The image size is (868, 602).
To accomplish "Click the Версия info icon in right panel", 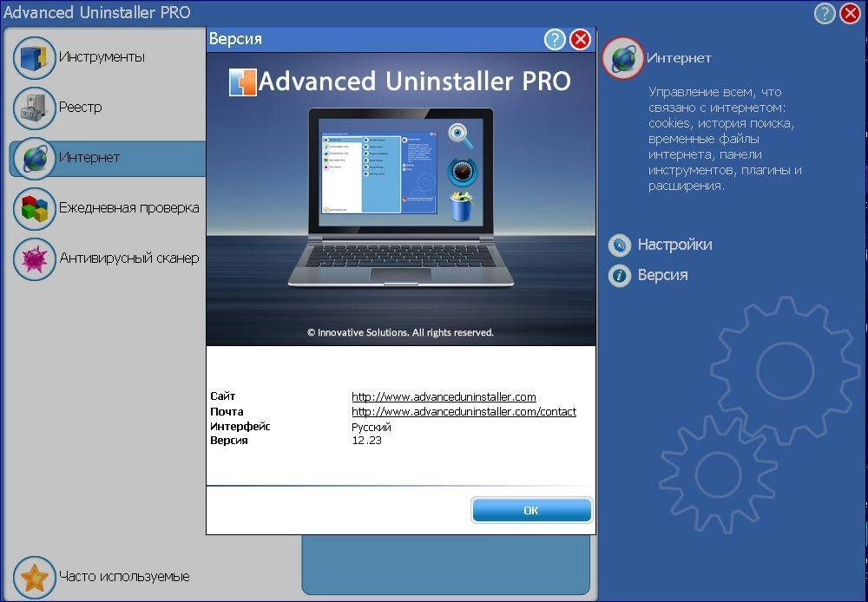I will pos(620,275).
